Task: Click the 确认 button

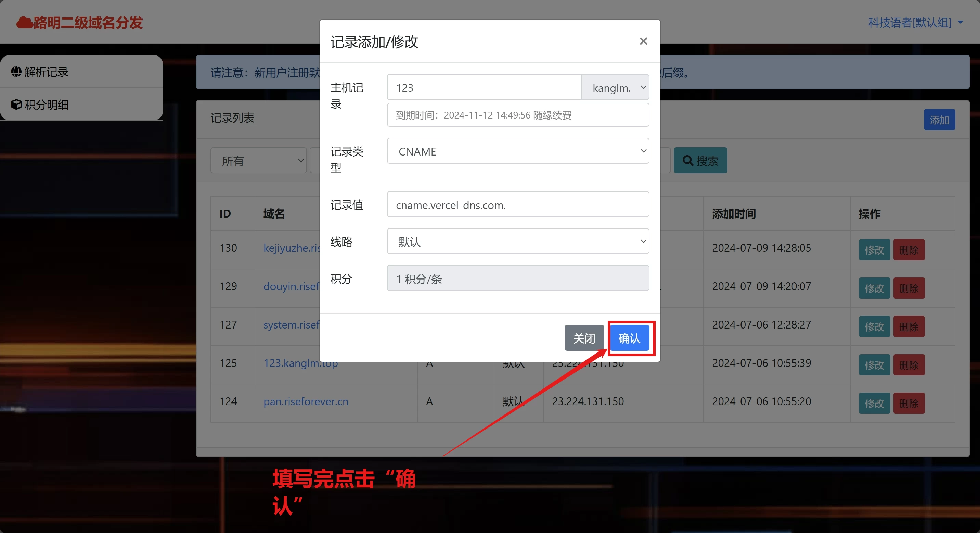Action: 629,338
